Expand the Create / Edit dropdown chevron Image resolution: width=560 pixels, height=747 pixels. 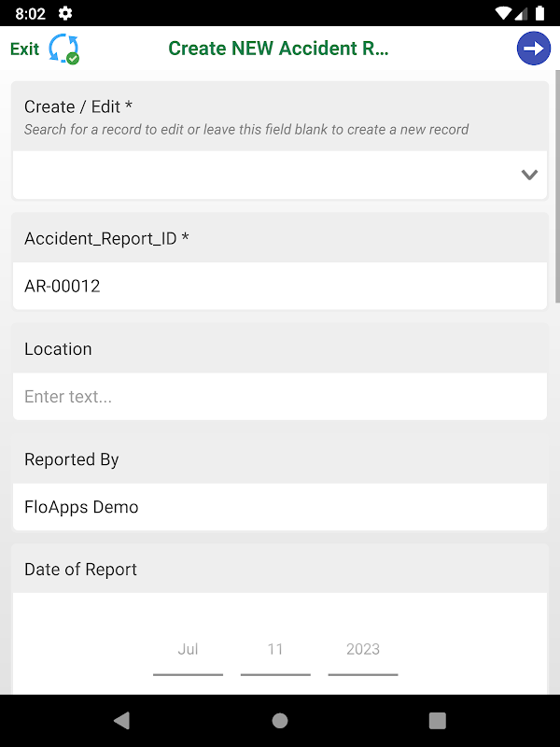pos(529,175)
